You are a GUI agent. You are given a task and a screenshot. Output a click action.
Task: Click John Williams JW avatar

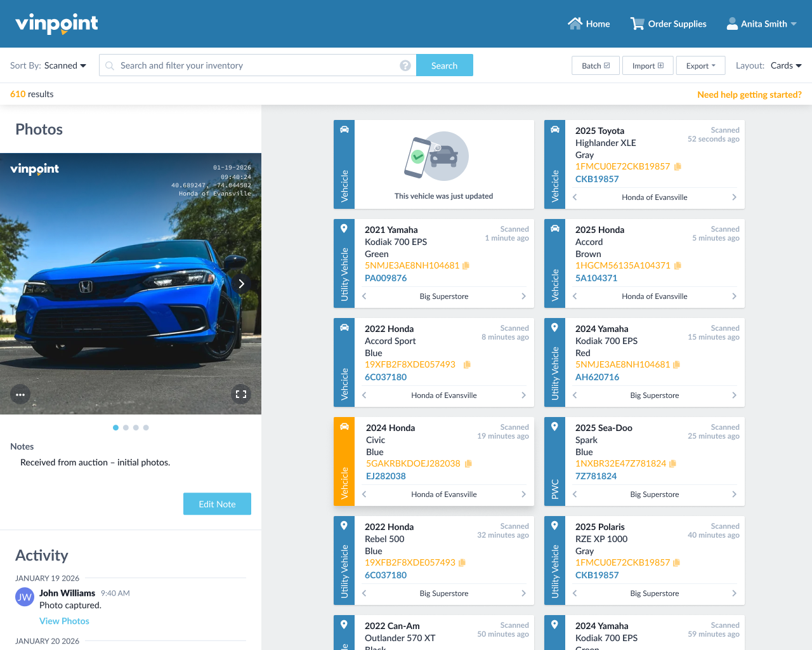click(x=25, y=597)
